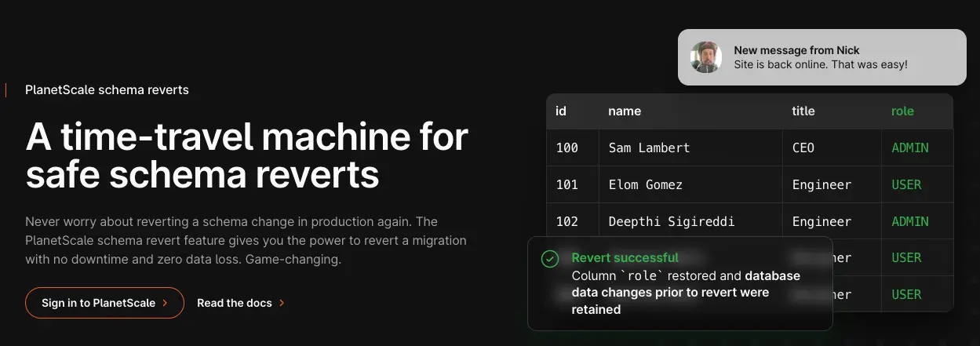This screenshot has height=346, width=980.
Task: Click the ADMIN role for Sam Lambert
Action: tap(910, 148)
